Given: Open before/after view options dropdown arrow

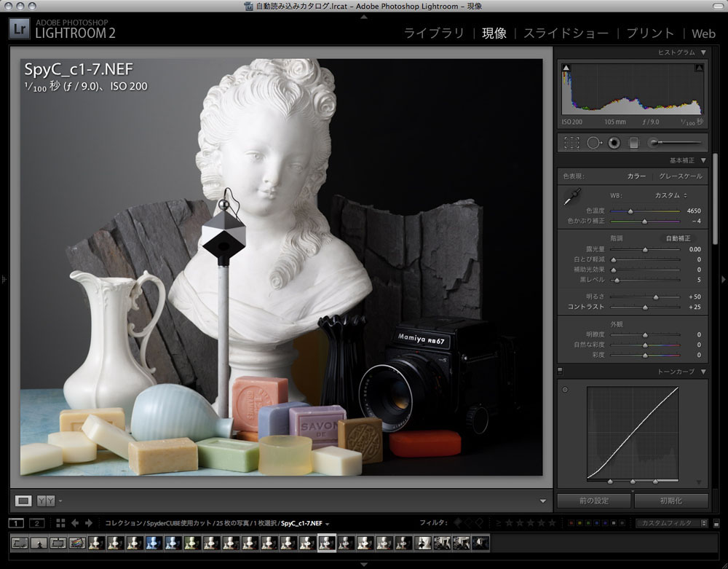Looking at the screenshot, I should pyautogui.click(x=60, y=501).
